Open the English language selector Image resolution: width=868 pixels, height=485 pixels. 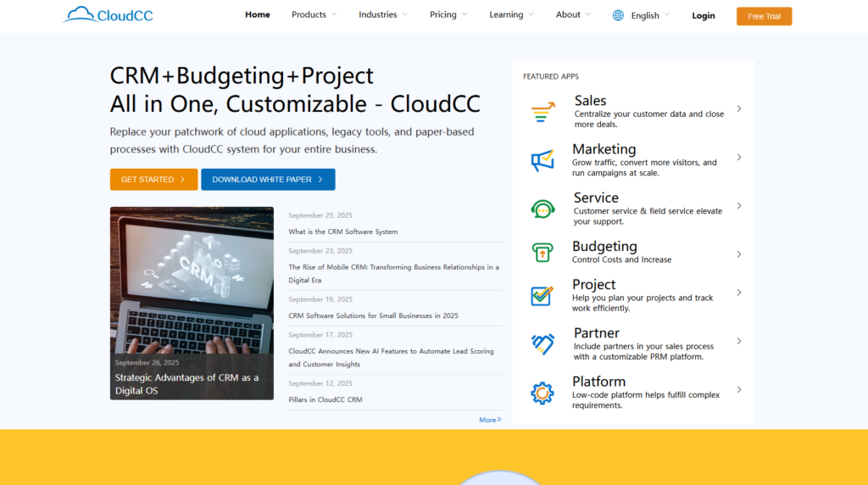point(650,15)
